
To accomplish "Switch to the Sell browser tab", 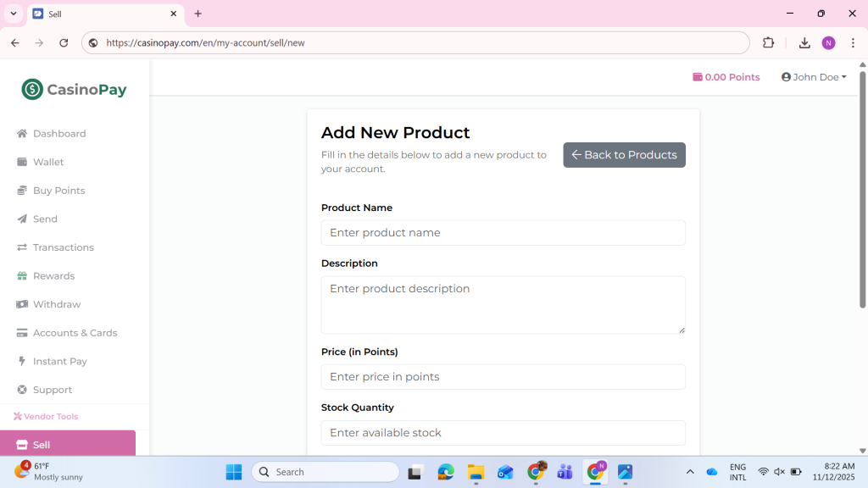I will [x=102, y=14].
